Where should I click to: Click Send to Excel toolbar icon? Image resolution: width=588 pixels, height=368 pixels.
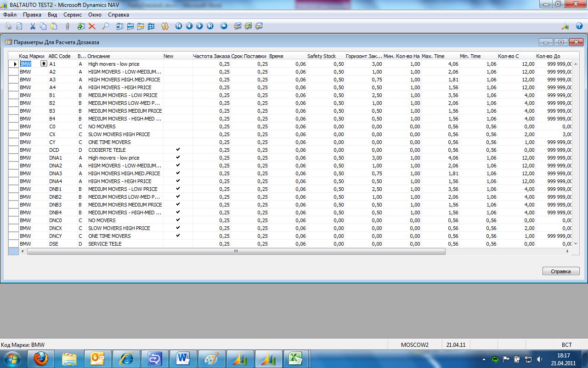pos(248,26)
